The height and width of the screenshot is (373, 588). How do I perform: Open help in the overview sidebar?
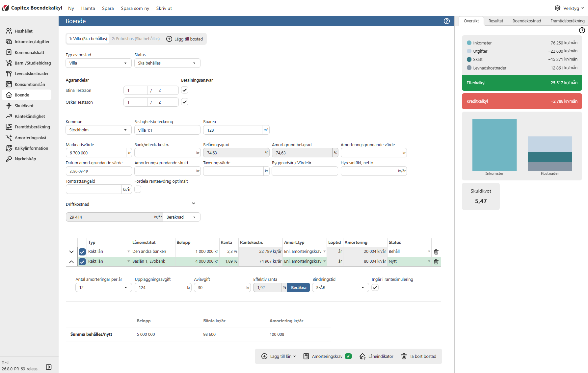582,30
